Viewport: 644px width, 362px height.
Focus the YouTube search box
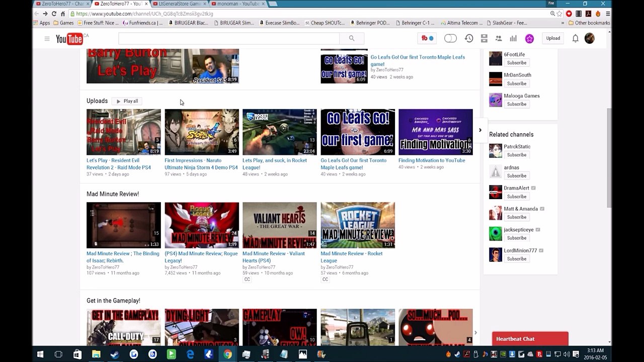click(x=229, y=38)
